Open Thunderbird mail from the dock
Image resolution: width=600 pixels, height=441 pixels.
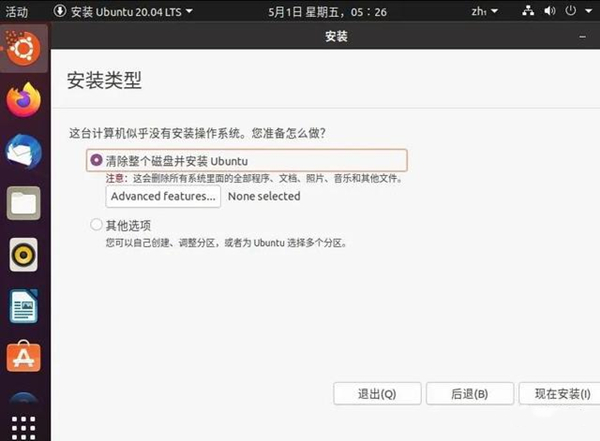point(24,151)
